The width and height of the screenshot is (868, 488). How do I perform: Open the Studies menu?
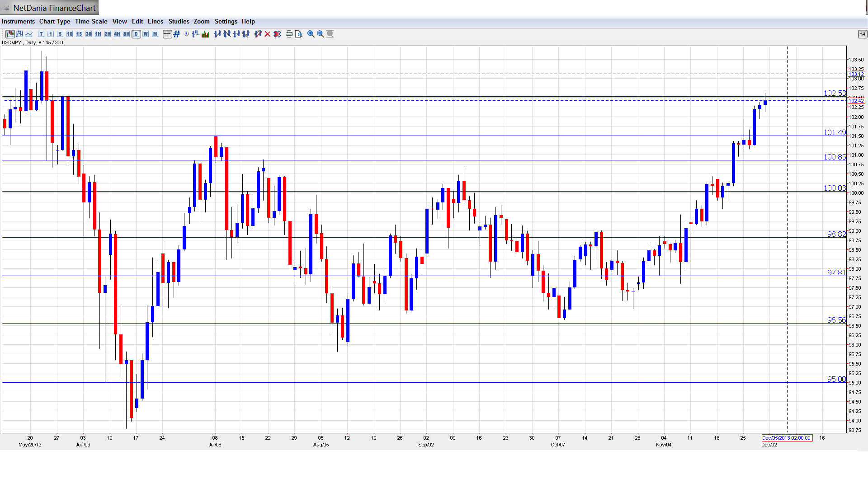click(x=179, y=21)
